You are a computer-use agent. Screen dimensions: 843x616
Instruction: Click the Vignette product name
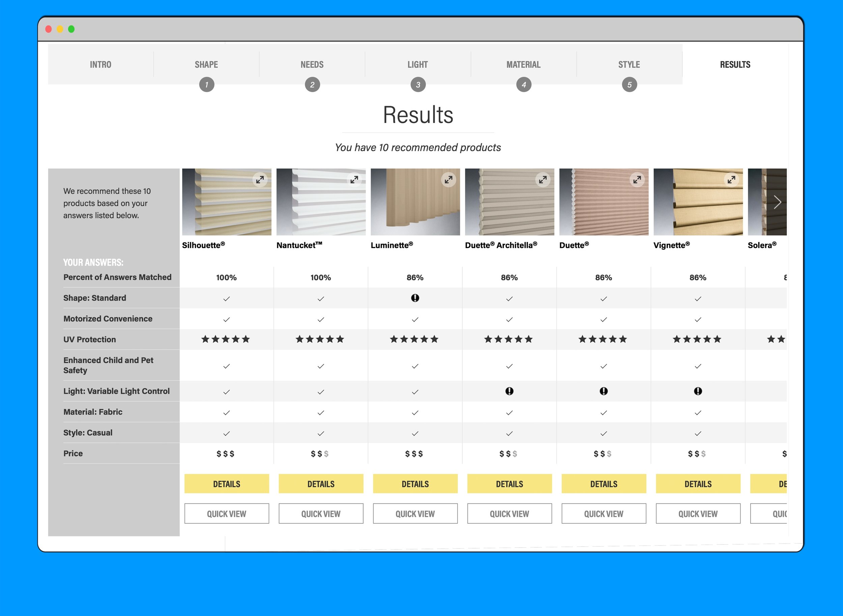coord(672,245)
